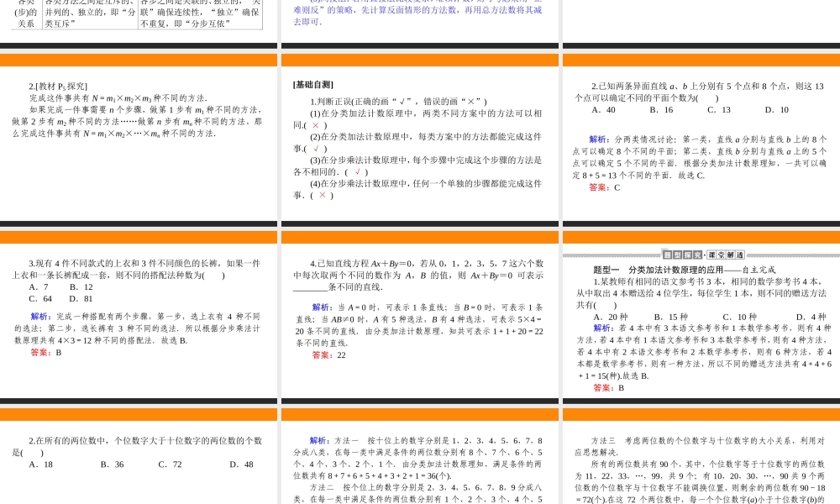Click option D. 81 in the clothing question
The image size is (840, 504).
[x=81, y=299]
